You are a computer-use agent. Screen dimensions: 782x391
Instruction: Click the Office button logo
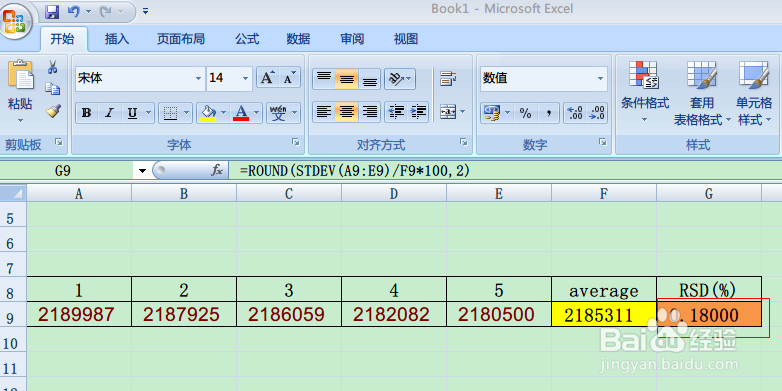[15, 22]
